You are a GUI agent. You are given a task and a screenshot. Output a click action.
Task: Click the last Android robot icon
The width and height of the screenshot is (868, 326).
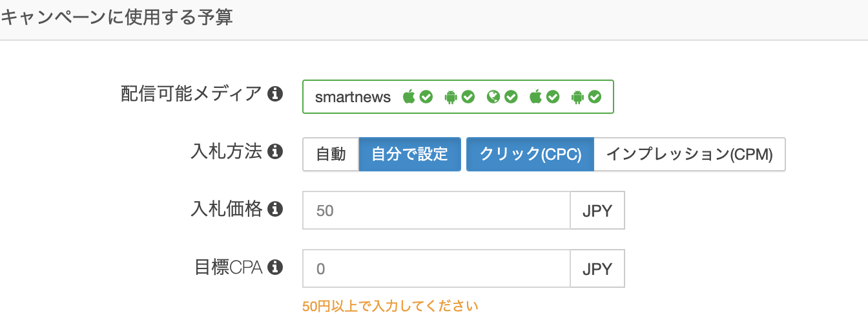tap(577, 97)
